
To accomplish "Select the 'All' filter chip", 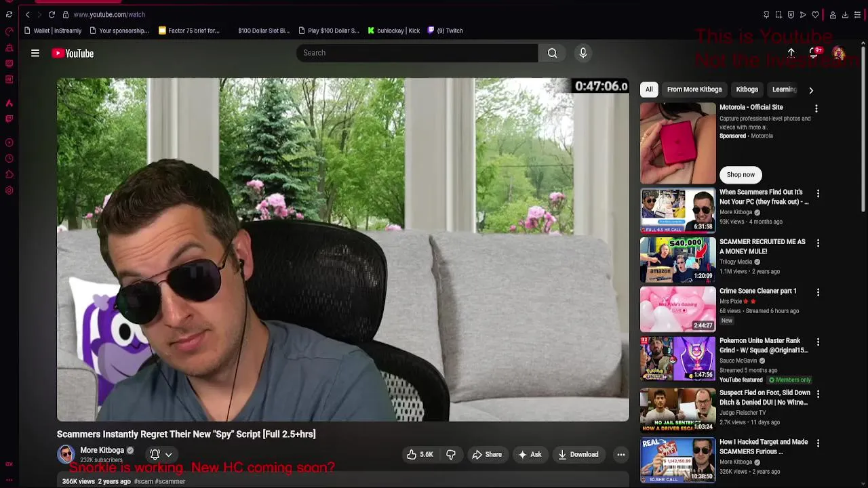I will point(649,89).
